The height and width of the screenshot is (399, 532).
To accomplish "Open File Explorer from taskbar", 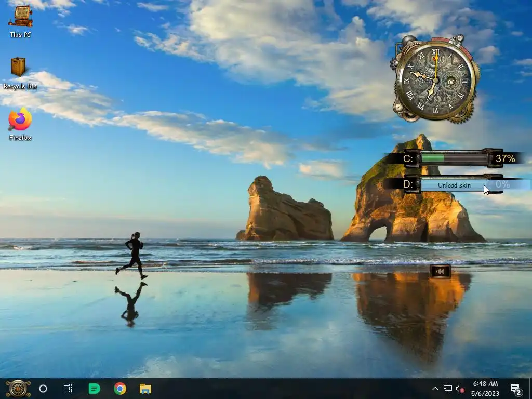I will [x=145, y=389].
